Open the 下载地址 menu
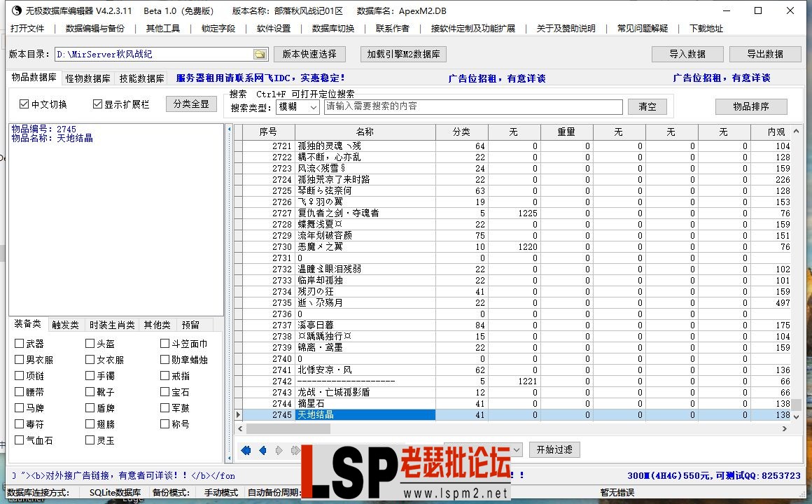The width and height of the screenshot is (812, 504). pyautogui.click(x=706, y=29)
